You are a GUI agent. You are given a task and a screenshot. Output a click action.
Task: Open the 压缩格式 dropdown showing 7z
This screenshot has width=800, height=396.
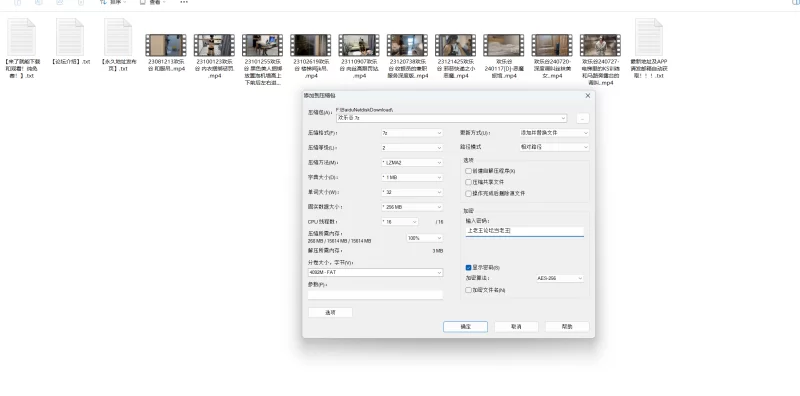(x=412, y=133)
